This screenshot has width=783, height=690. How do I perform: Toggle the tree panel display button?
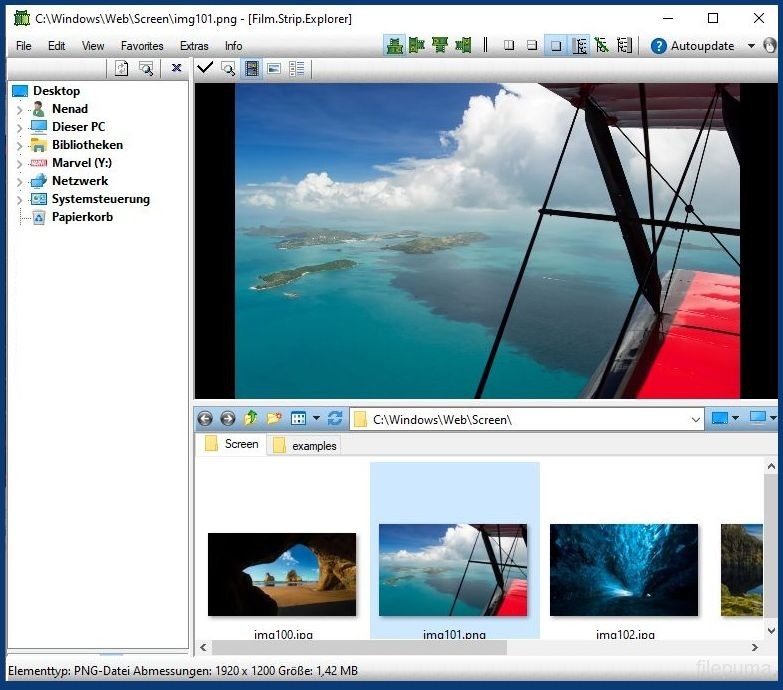580,46
